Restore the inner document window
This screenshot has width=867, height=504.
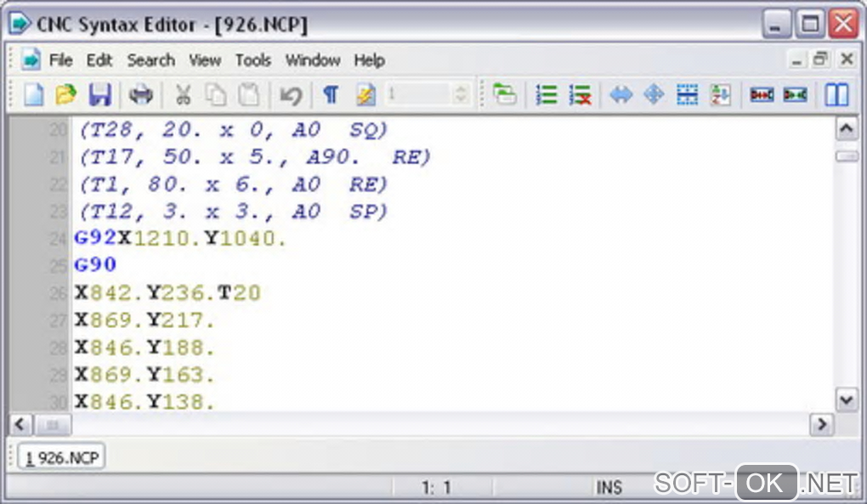pos(820,59)
